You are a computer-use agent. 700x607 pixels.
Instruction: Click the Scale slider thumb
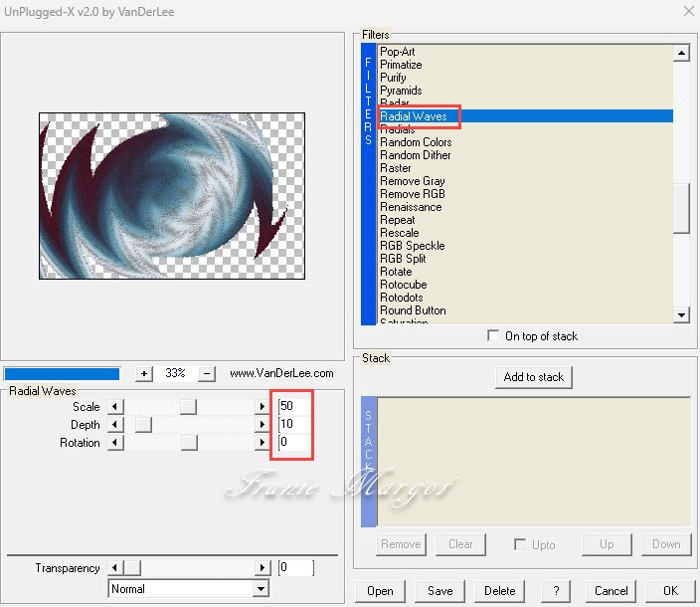click(188, 407)
